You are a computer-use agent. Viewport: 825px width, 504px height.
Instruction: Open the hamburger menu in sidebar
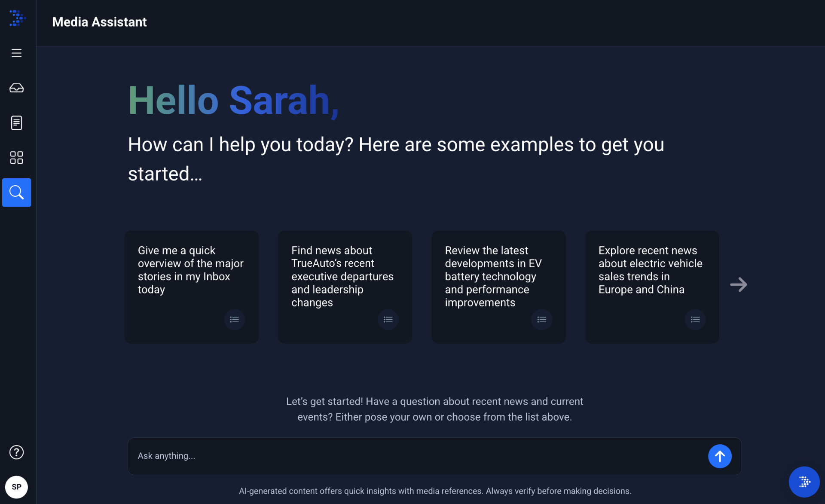point(16,53)
